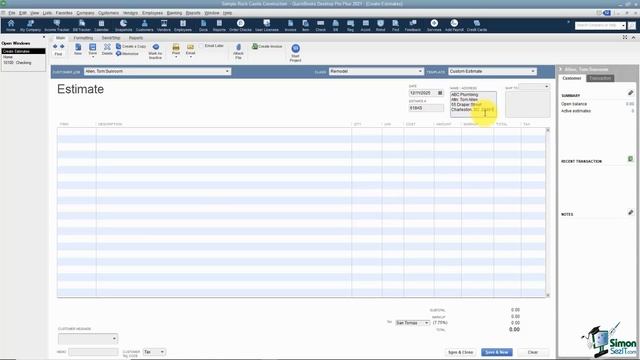Click the Check icon in icon bar
The width and height of the screenshot is (640, 360).
tap(321, 25)
